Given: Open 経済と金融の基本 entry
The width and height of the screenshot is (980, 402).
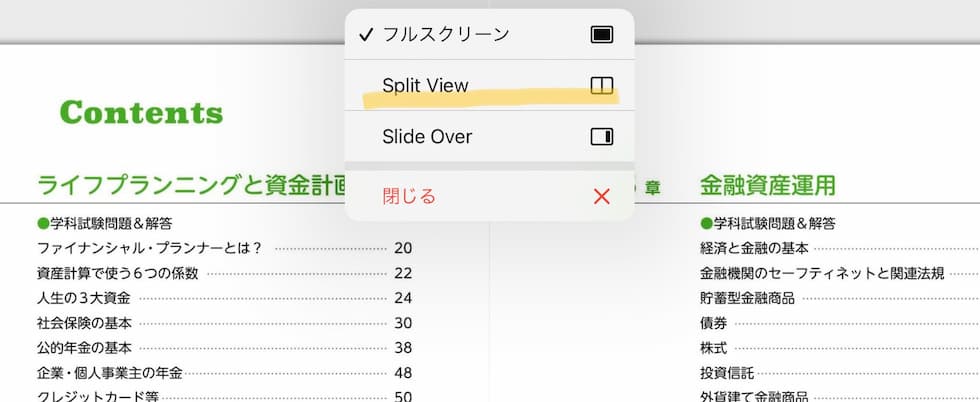Looking at the screenshot, I should pyautogui.click(x=754, y=248).
